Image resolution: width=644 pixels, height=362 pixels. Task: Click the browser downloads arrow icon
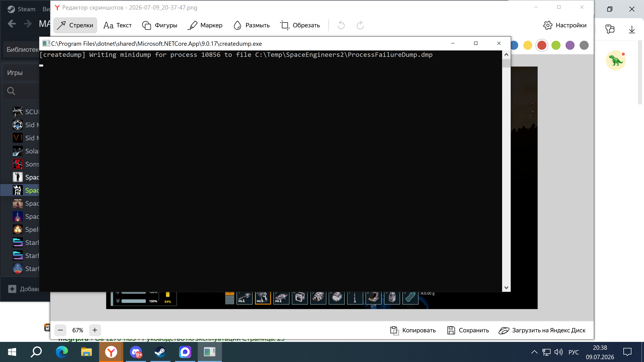[x=632, y=29]
